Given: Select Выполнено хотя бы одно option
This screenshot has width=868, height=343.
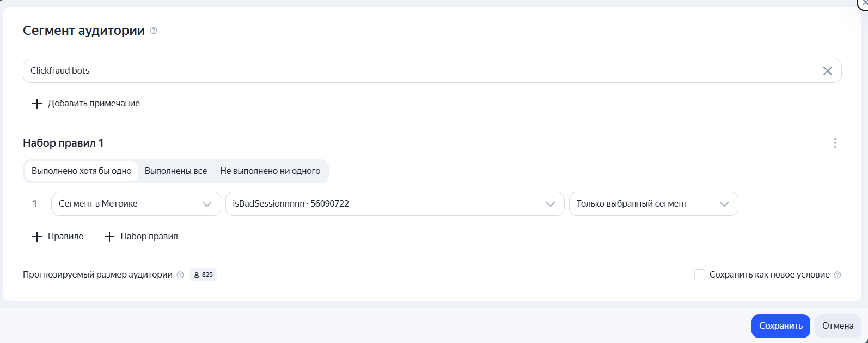Looking at the screenshot, I should [x=82, y=171].
